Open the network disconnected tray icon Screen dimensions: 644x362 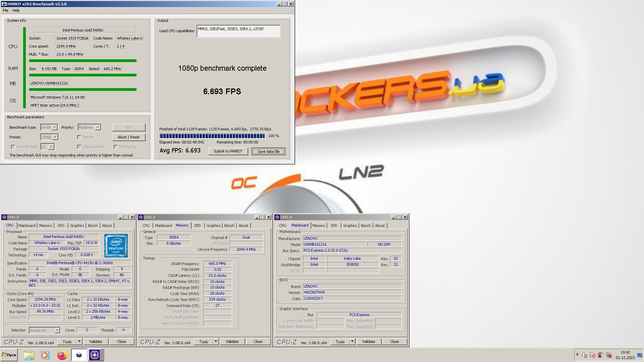609,355
